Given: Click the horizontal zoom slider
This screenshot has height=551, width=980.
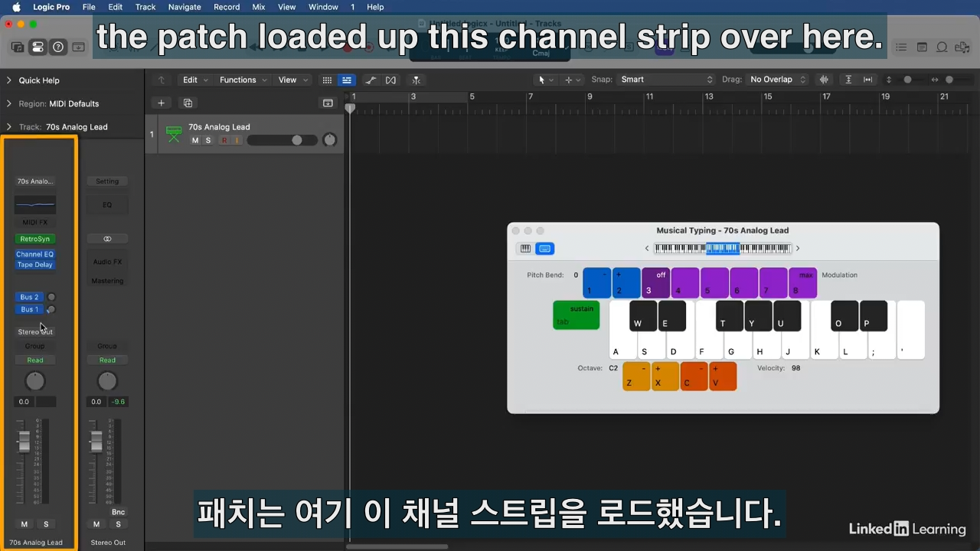Looking at the screenshot, I should pos(951,80).
